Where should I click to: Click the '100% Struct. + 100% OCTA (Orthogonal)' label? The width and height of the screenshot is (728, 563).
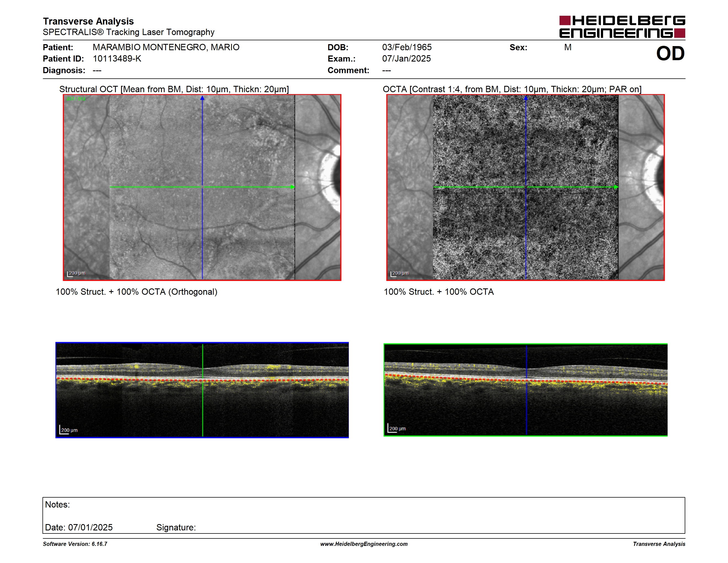pos(136,292)
